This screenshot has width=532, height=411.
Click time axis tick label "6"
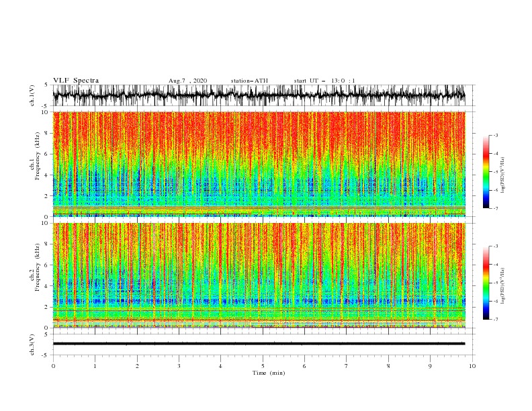coord(304,366)
